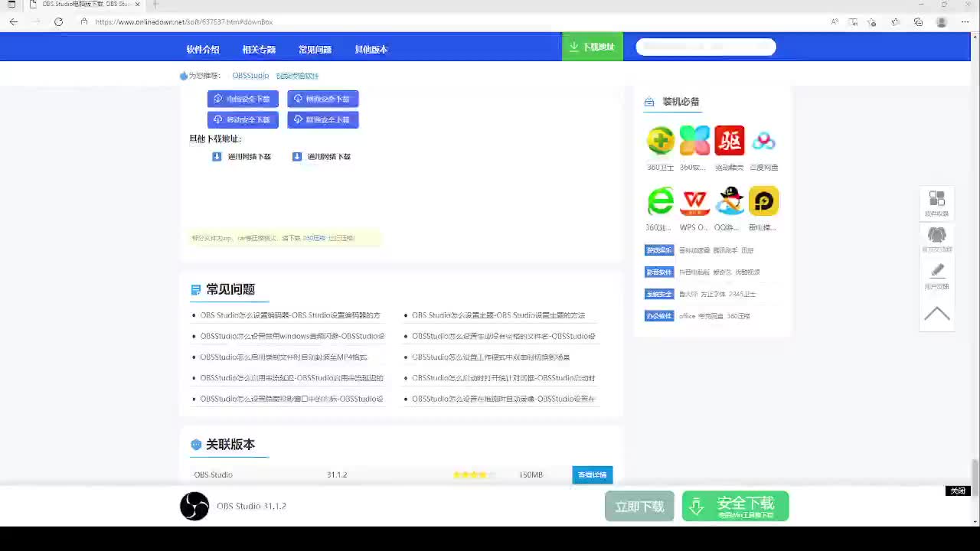Image resolution: width=980 pixels, height=551 pixels.
Task: Open the WPS Office icon
Action: tap(694, 201)
